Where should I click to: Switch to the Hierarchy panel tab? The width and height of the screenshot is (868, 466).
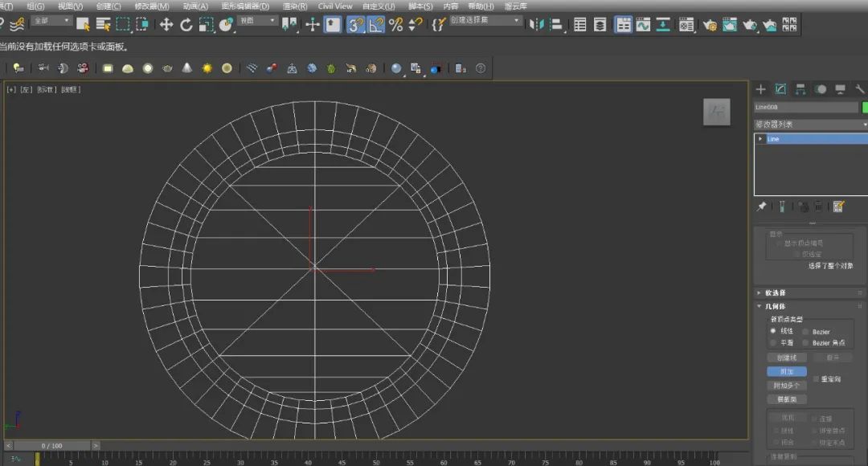click(800, 89)
